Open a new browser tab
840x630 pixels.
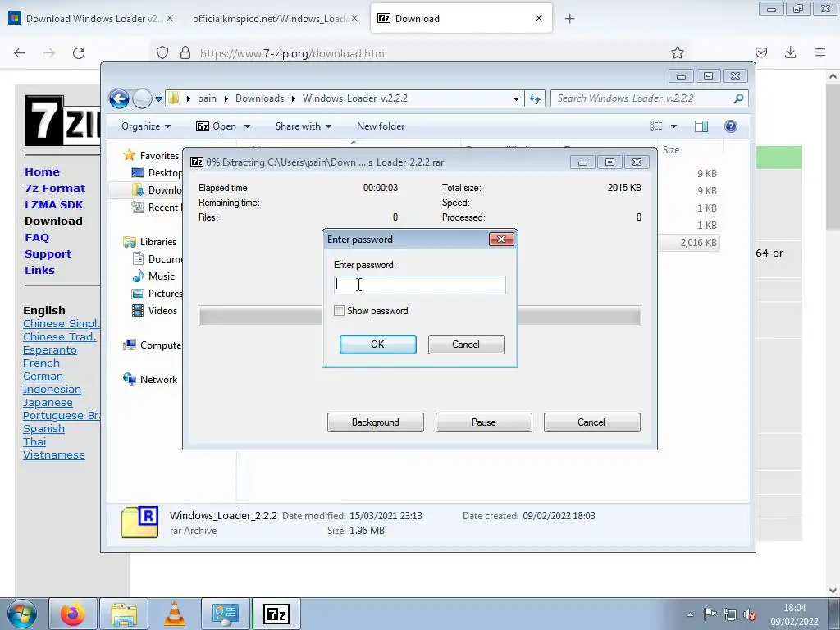[569, 19]
